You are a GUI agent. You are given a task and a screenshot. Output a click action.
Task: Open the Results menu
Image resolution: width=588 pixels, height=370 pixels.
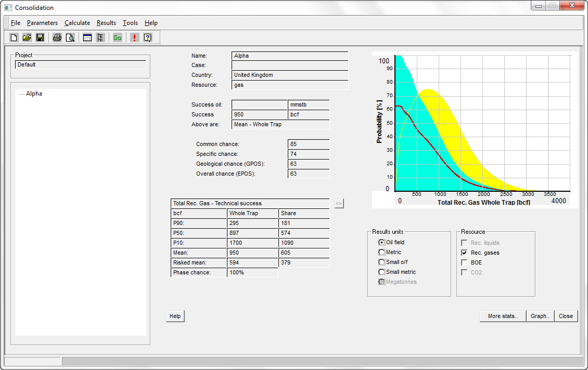pos(106,23)
